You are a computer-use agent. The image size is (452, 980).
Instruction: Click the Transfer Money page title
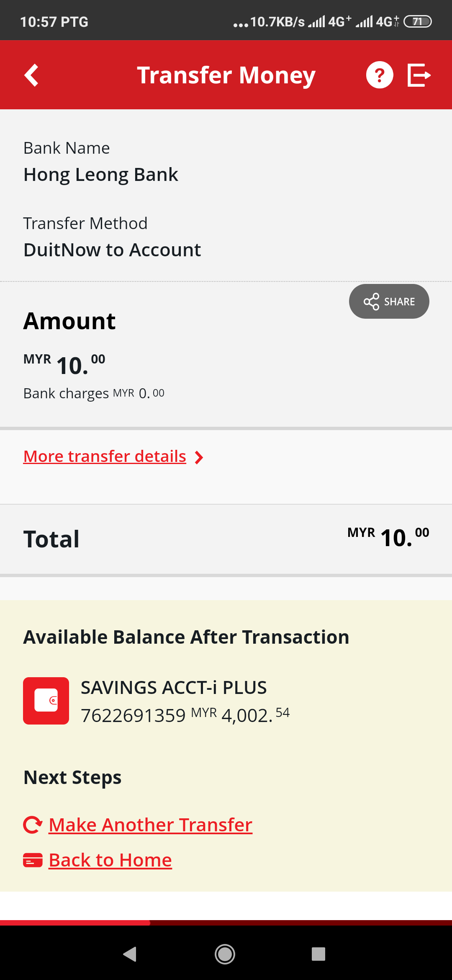[226, 75]
